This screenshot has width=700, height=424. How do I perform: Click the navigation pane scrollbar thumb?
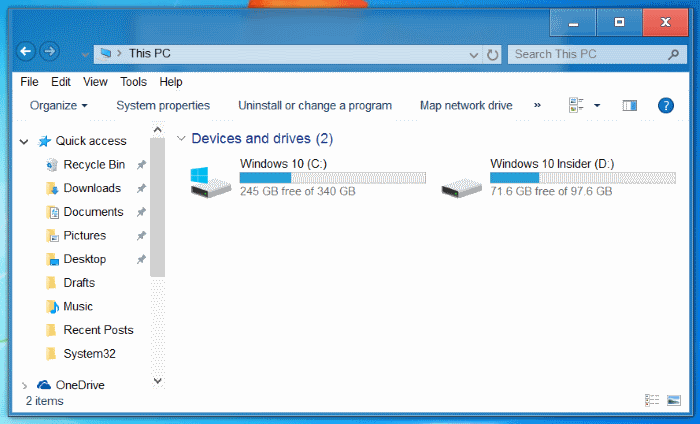tap(157, 208)
